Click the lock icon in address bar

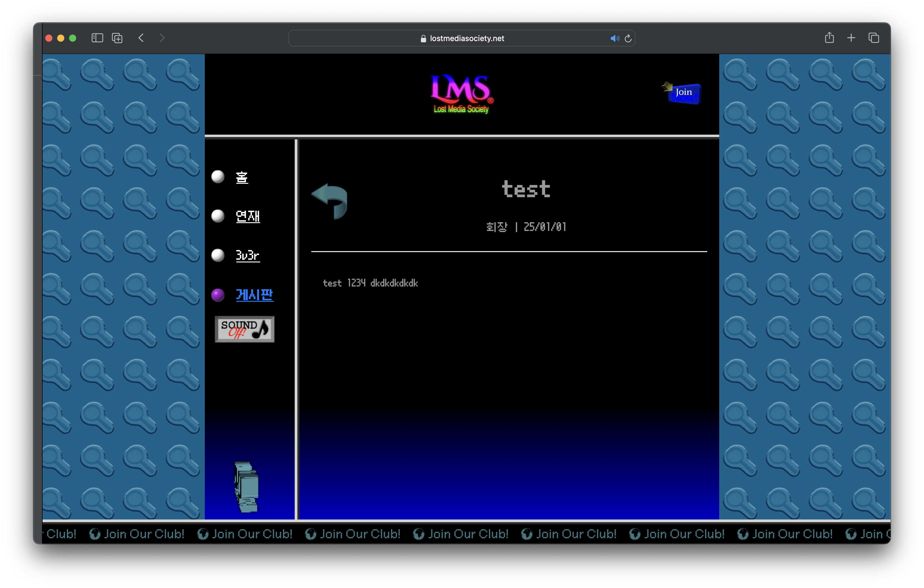pyautogui.click(x=423, y=38)
